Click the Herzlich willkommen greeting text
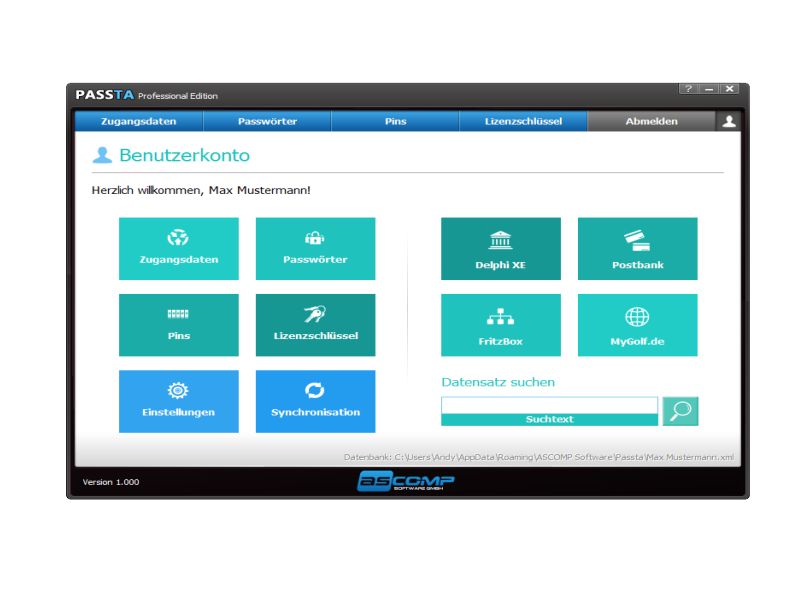The image size is (800, 600). [x=201, y=190]
